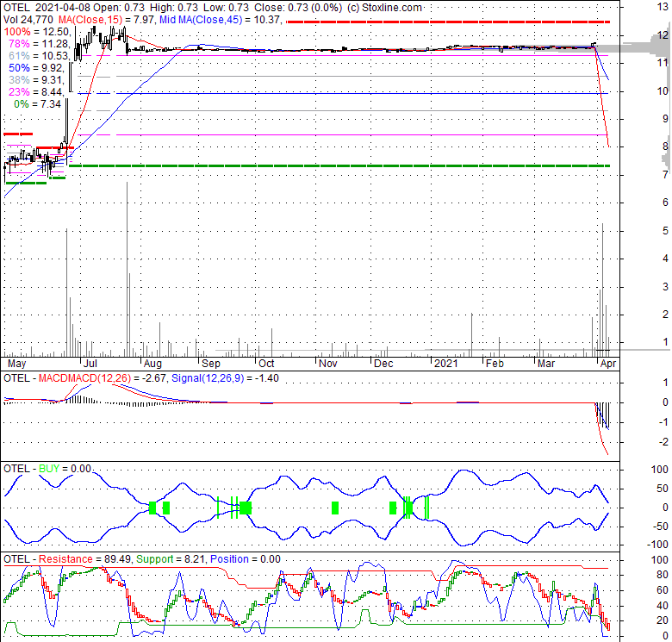672x642 pixels.
Task: Click the MACD axis value -2
Action: (663, 441)
